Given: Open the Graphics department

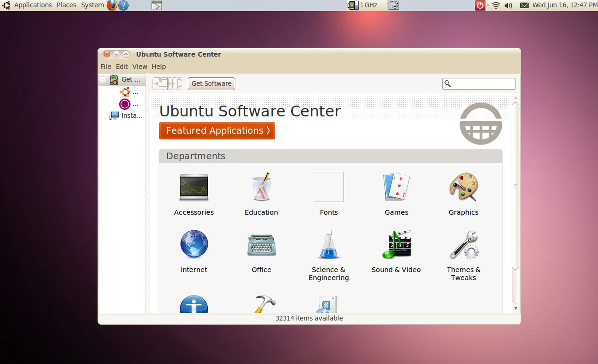Looking at the screenshot, I should tap(463, 194).
